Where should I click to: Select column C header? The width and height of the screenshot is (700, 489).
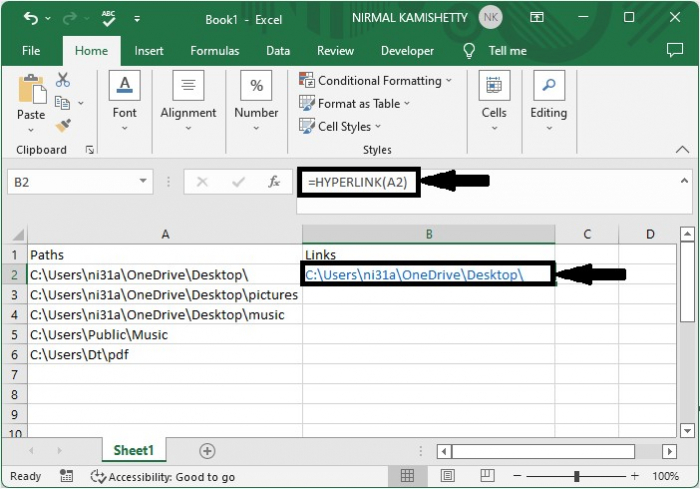(587, 234)
